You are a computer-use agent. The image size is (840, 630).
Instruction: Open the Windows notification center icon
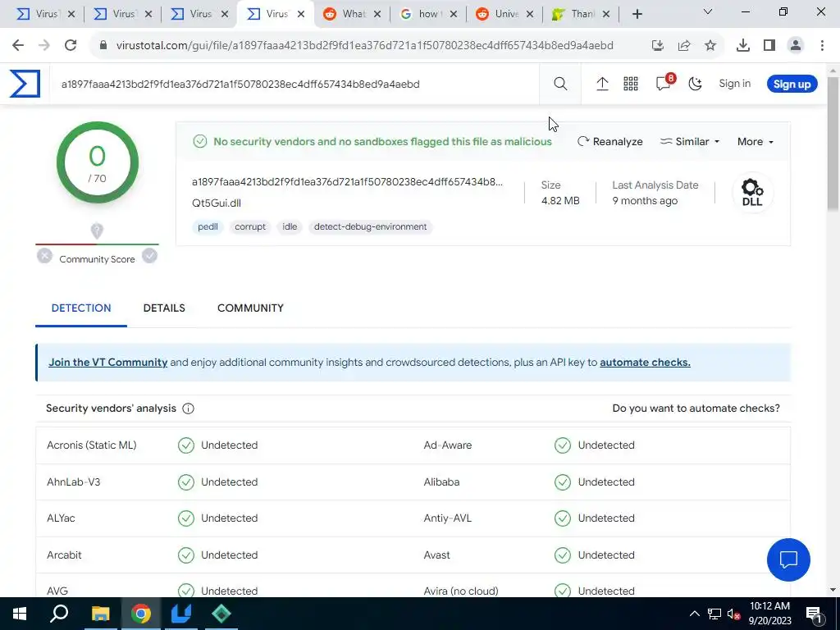coord(814,614)
